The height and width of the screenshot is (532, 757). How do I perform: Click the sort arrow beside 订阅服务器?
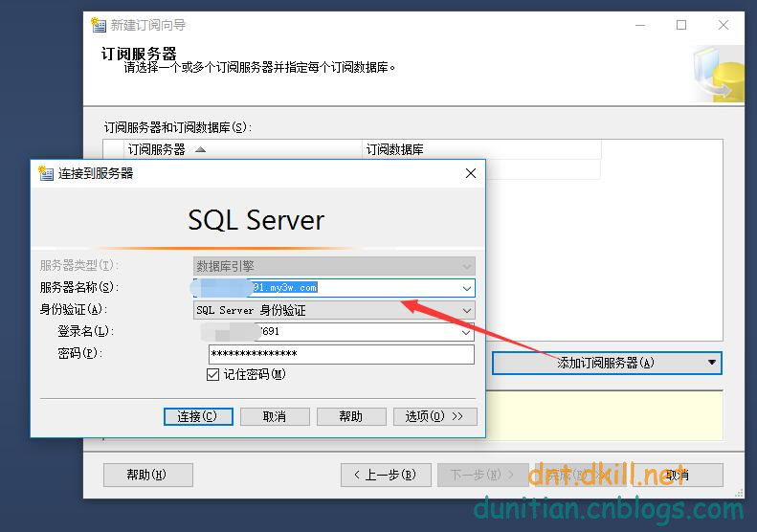point(200,149)
